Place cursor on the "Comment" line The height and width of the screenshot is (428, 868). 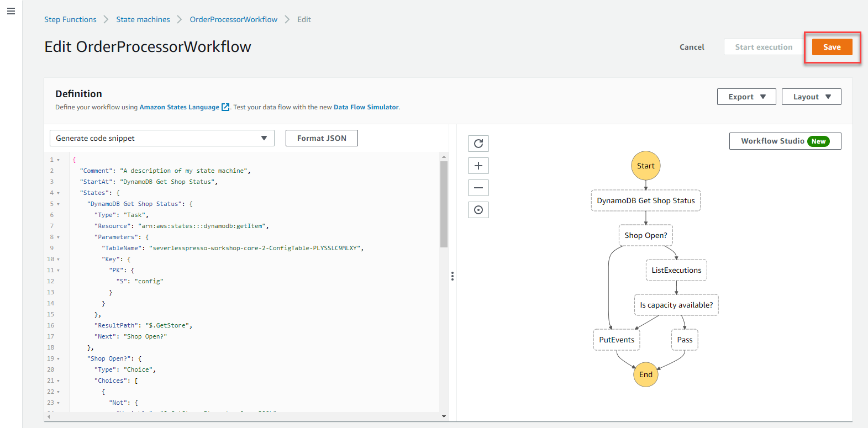coord(165,171)
